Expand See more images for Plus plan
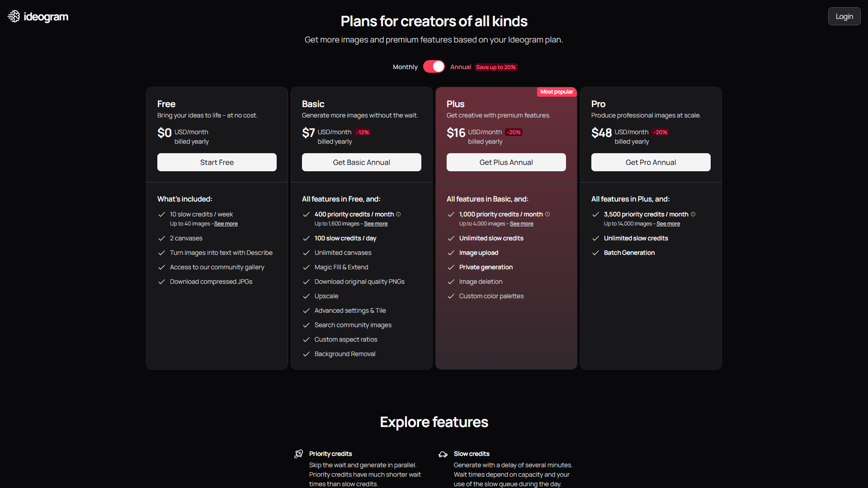 pyautogui.click(x=521, y=224)
